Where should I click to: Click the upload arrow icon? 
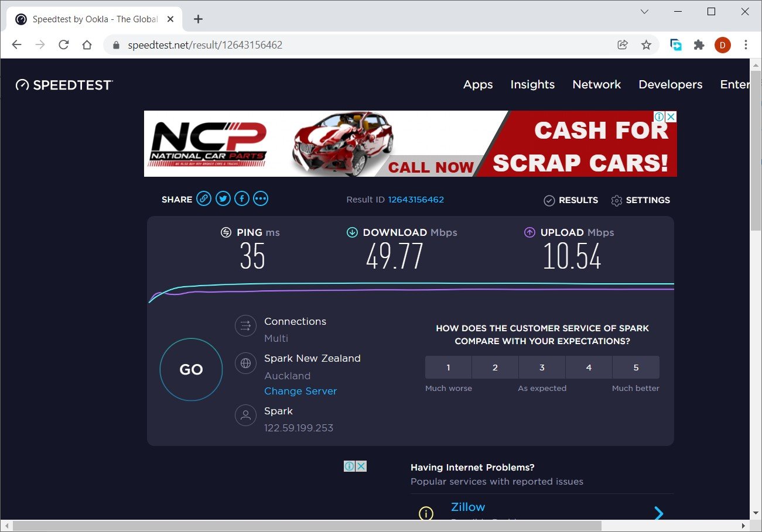tap(529, 232)
